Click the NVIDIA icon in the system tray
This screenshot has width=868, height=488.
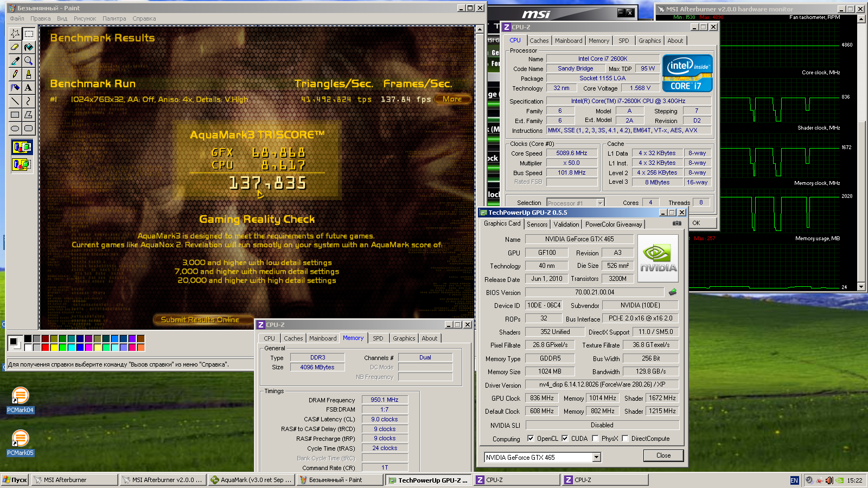click(840, 480)
